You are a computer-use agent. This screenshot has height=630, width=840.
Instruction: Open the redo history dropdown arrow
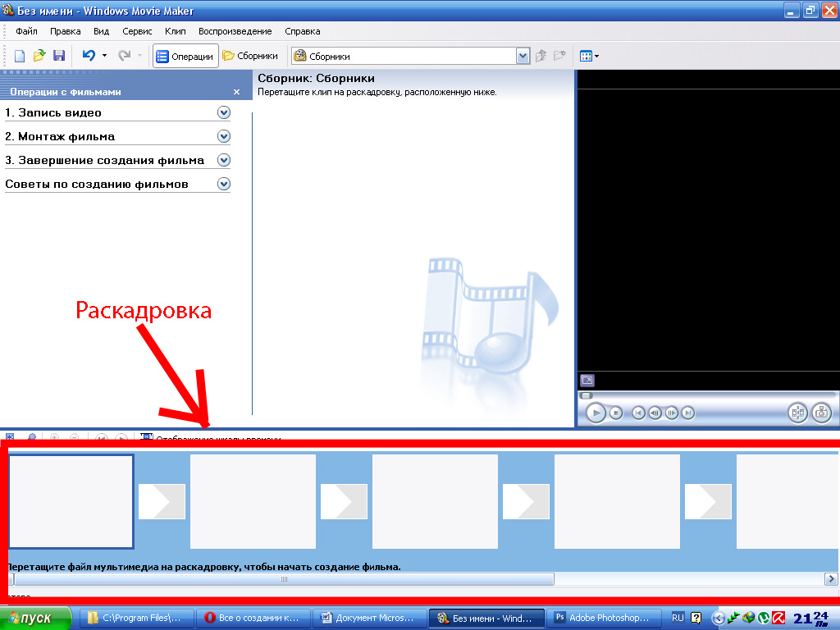coord(139,55)
